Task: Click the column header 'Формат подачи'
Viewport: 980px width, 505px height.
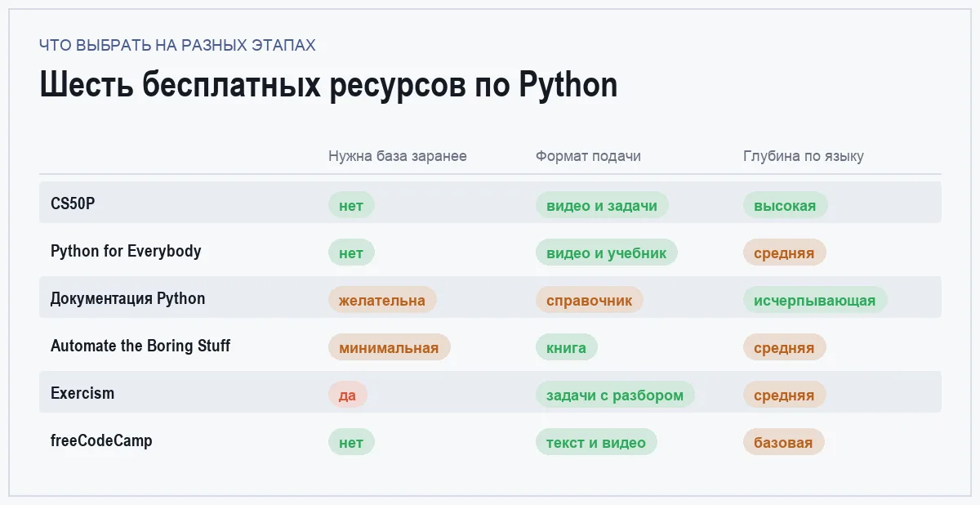Action: point(588,156)
